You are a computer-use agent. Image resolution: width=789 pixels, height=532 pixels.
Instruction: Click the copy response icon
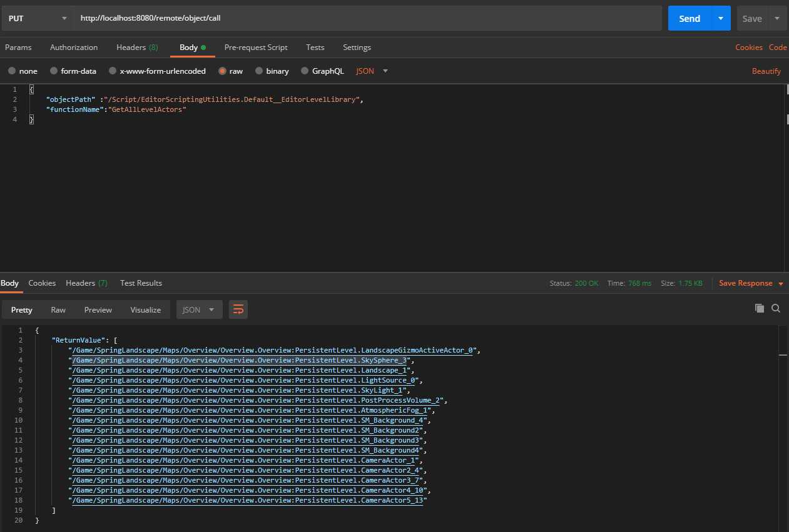(759, 308)
